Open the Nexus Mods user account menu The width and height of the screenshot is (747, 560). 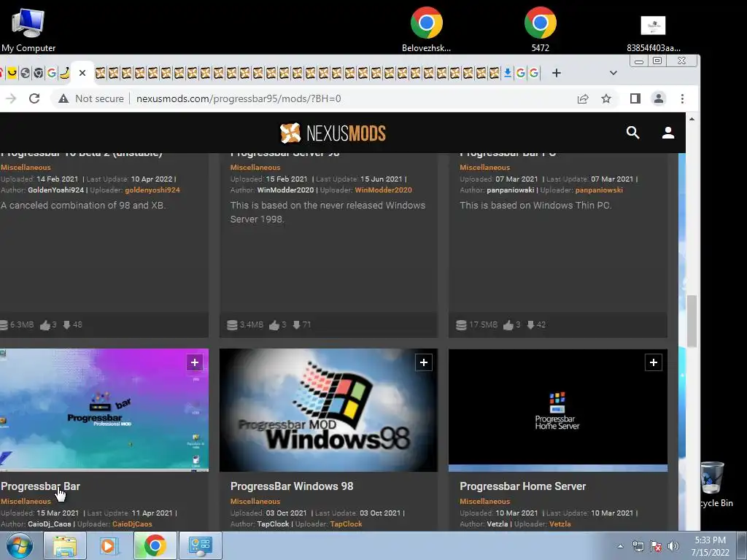point(668,133)
